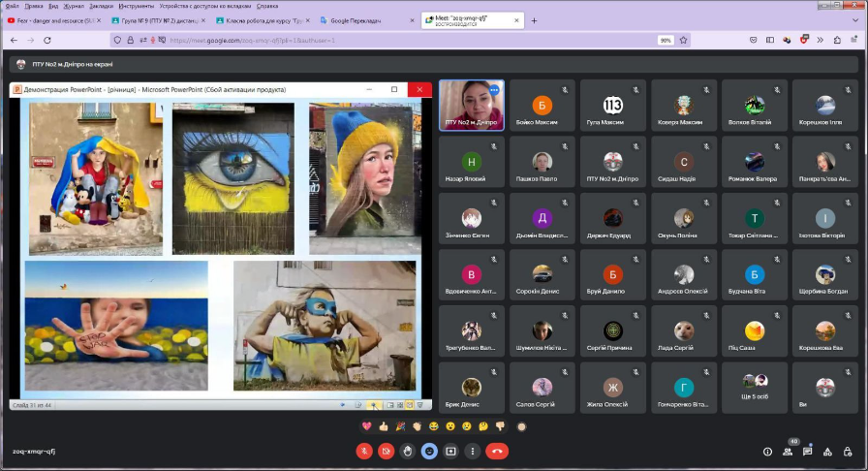Switch to 'Група № 9' Classroom tab

pyautogui.click(x=158, y=20)
